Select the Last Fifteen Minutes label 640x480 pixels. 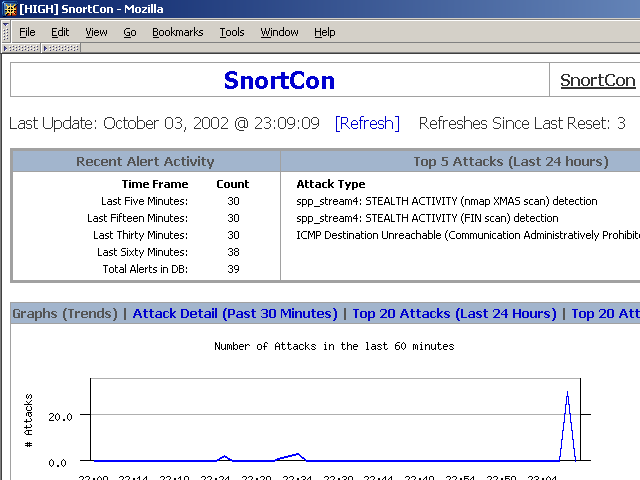tap(138, 218)
